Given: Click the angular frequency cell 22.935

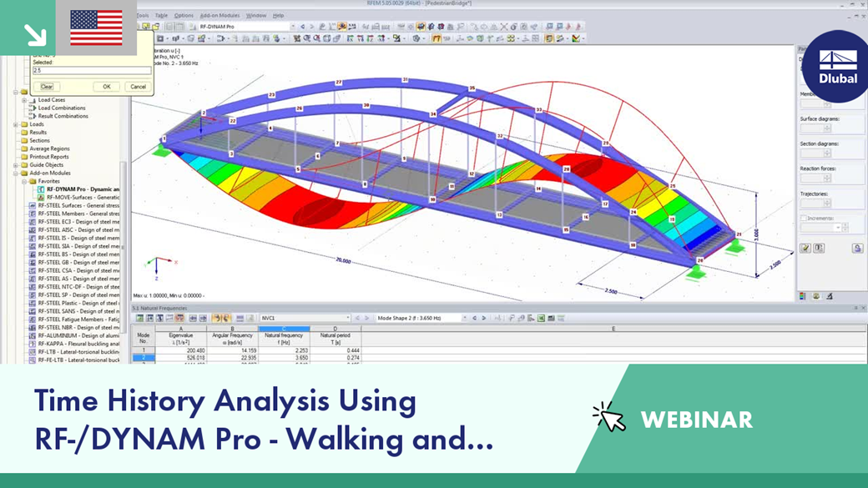Looking at the screenshot, I should click(233, 358).
